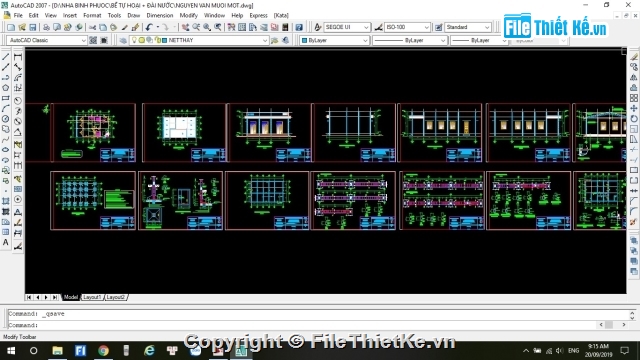Click the Save icon in standard toolbar
Image resolution: width=640 pixels, height=360 pixels.
point(32,27)
